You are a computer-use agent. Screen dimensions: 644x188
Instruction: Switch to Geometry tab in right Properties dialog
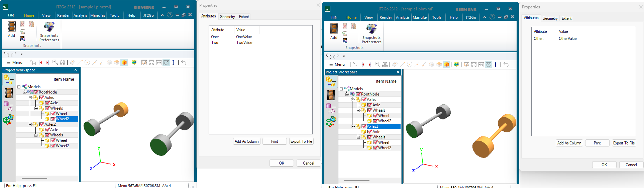coord(550,18)
